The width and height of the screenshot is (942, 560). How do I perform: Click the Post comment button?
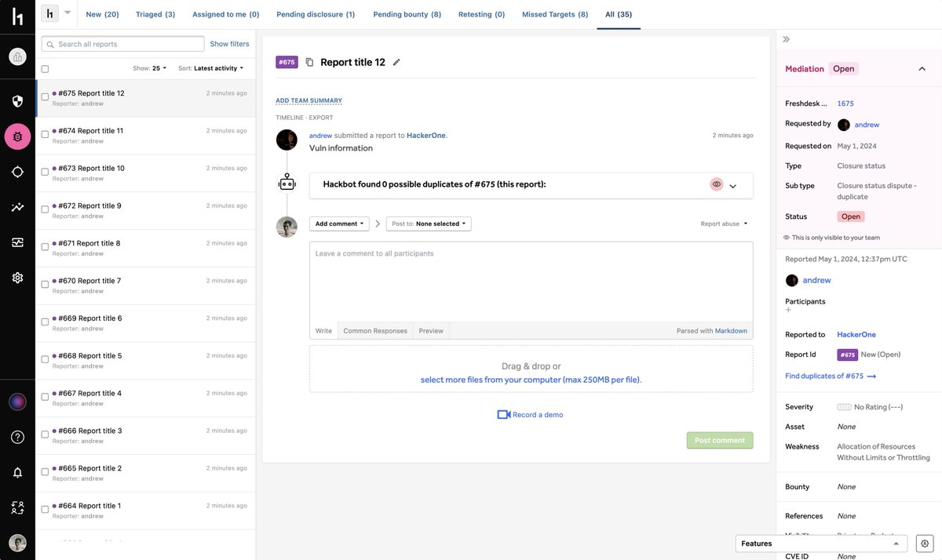pyautogui.click(x=720, y=441)
